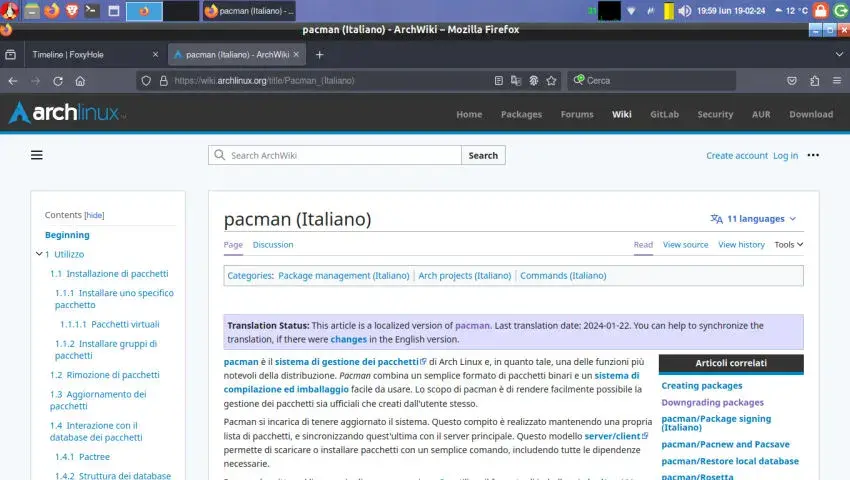Open the Package management (Italiano) category
This screenshot has width=850, height=480.
click(x=344, y=276)
